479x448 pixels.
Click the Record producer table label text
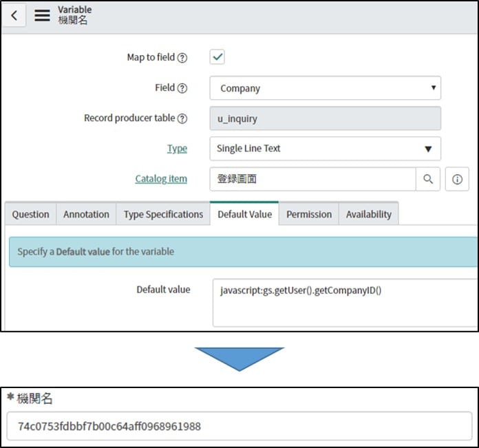(129, 118)
